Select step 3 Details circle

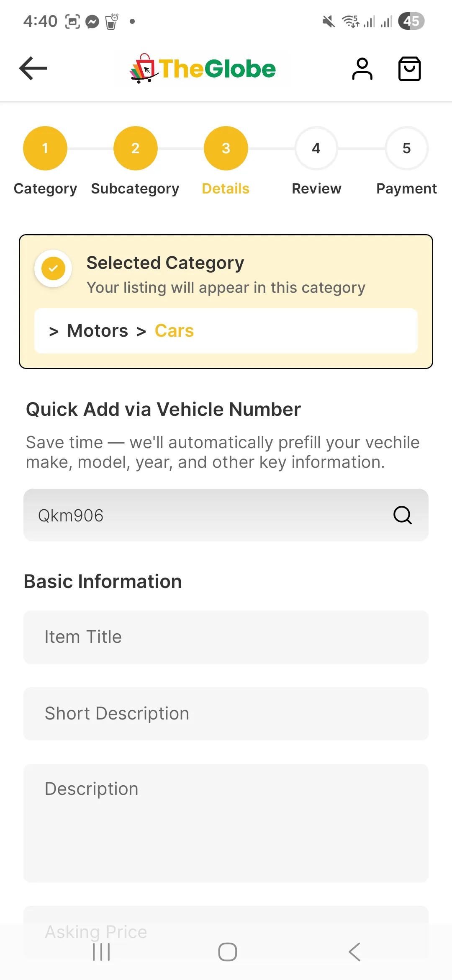point(226,148)
